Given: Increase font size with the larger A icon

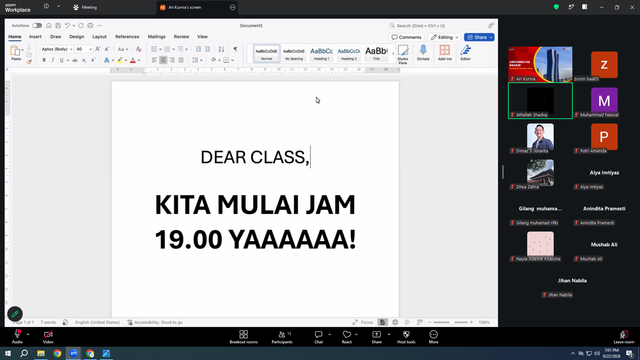Looking at the screenshot, I should click(98, 49).
